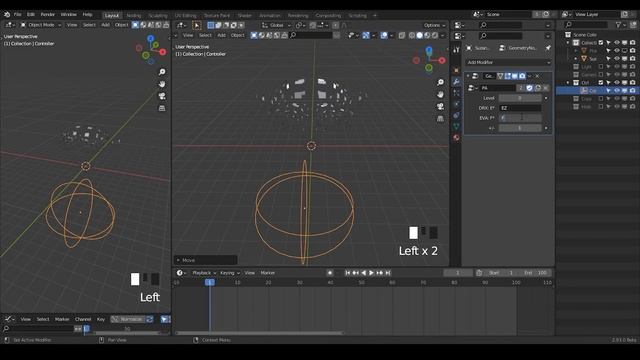Jump to the timeline end frame
The width and height of the screenshot is (640, 360).
[x=388, y=273]
